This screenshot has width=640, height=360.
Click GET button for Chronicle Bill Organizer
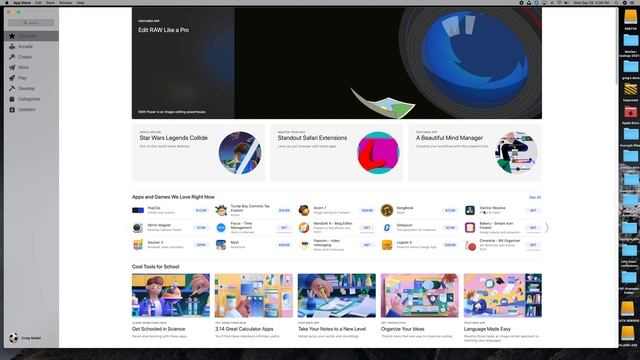(x=533, y=245)
